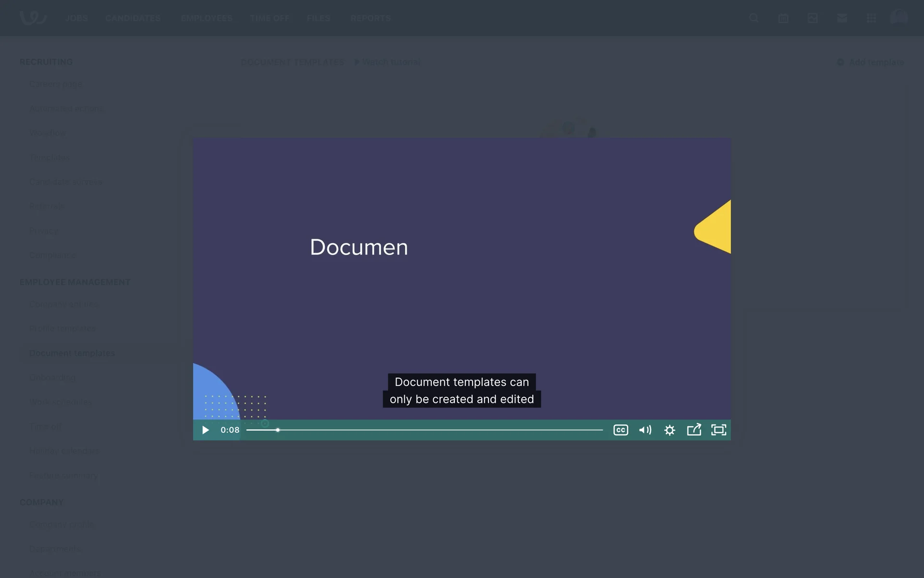Click the company logo in header

tap(33, 18)
